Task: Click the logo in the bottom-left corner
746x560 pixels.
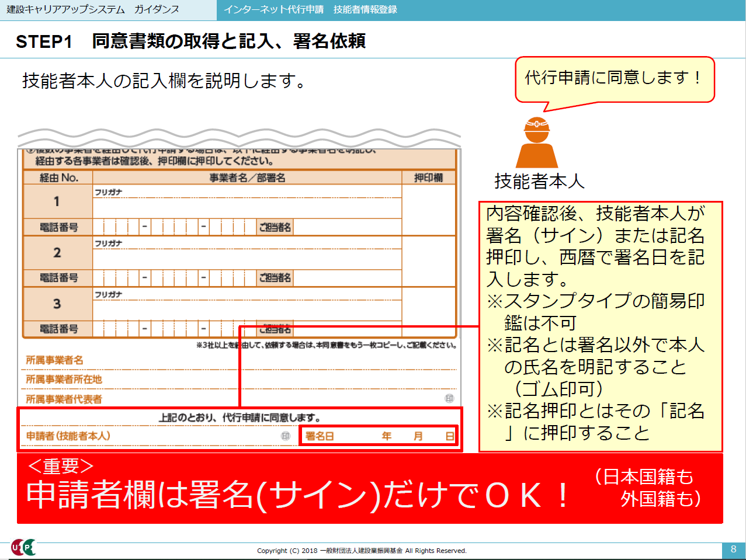Action: (23, 548)
